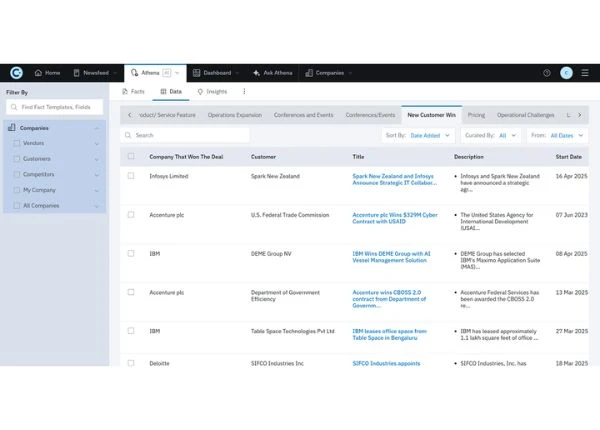Screen dimensions: 600x430
Task: Click the magnifier icon in filter search
Action: [14, 107]
